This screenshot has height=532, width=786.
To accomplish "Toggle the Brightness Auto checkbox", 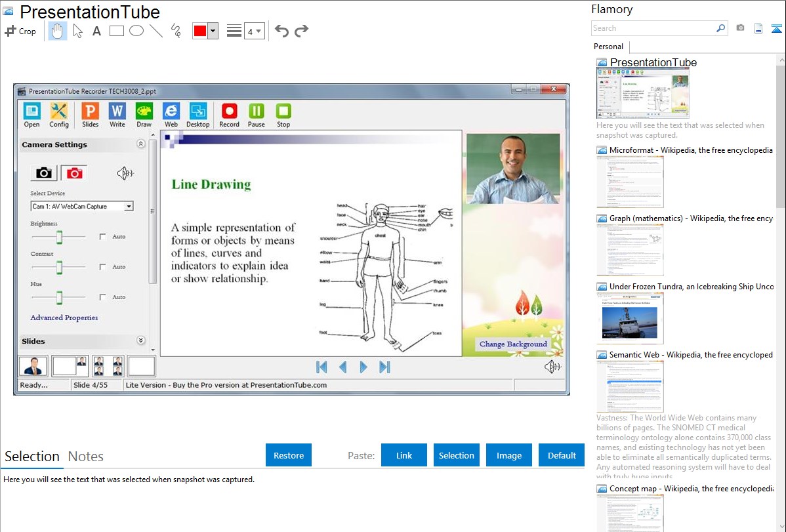I will (x=102, y=237).
